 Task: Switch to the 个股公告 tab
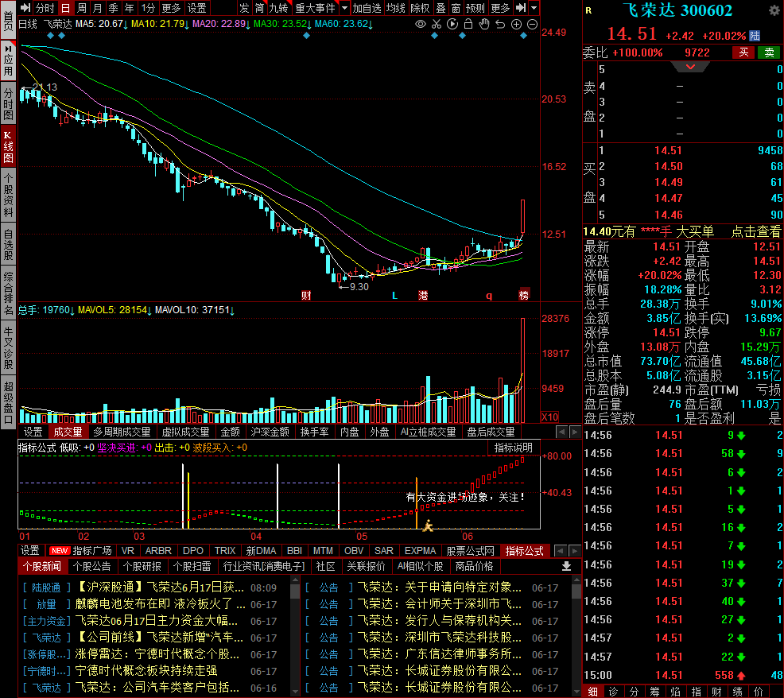(x=92, y=566)
